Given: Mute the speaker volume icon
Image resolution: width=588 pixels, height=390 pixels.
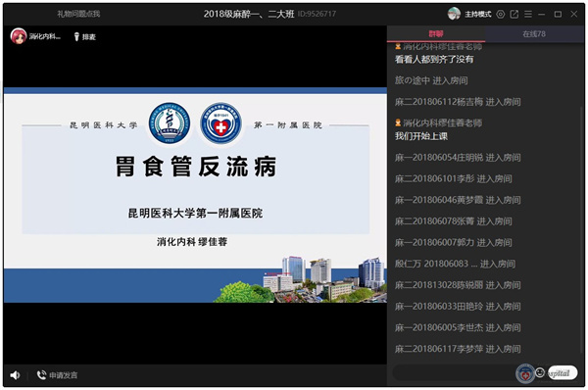Looking at the screenshot, I should coord(15,375).
